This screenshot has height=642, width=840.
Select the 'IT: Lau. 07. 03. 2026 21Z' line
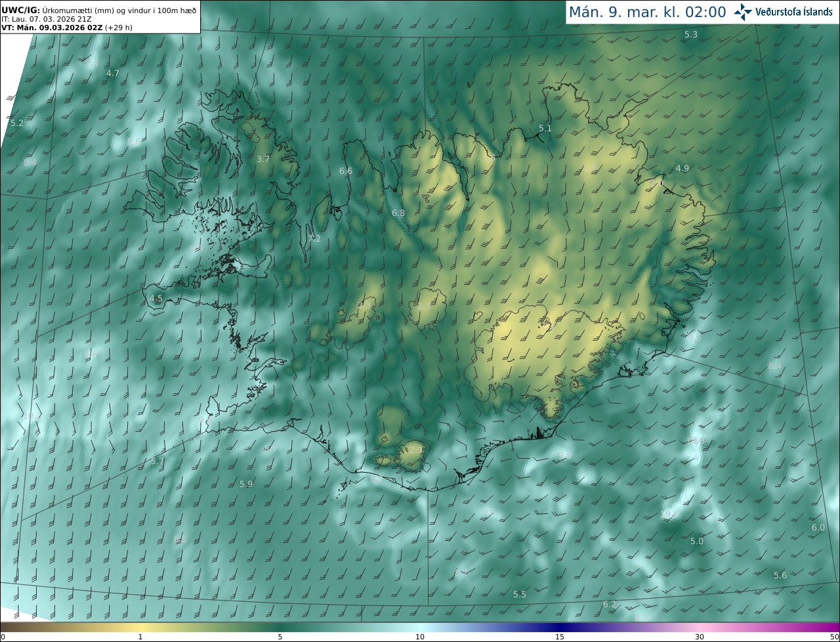point(46,20)
